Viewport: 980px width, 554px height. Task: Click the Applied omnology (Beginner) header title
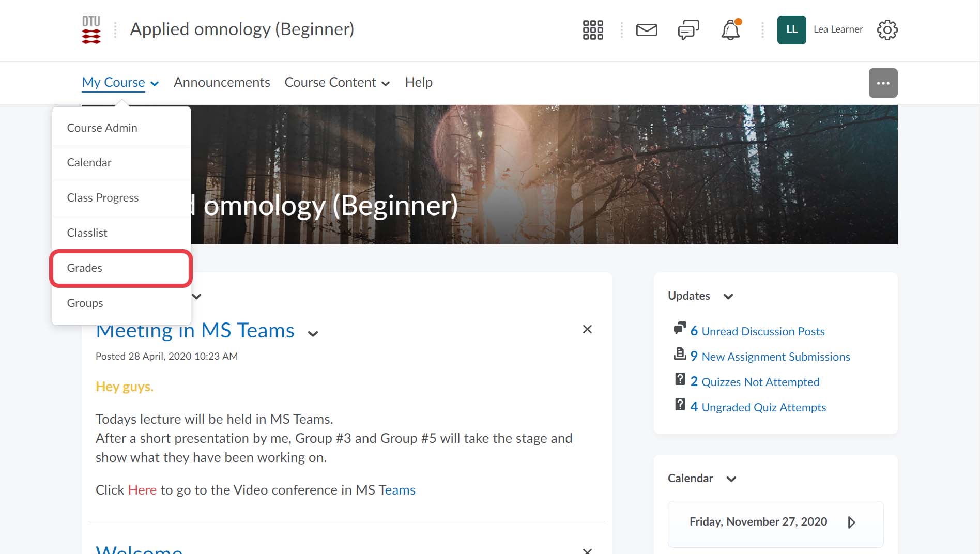(242, 29)
